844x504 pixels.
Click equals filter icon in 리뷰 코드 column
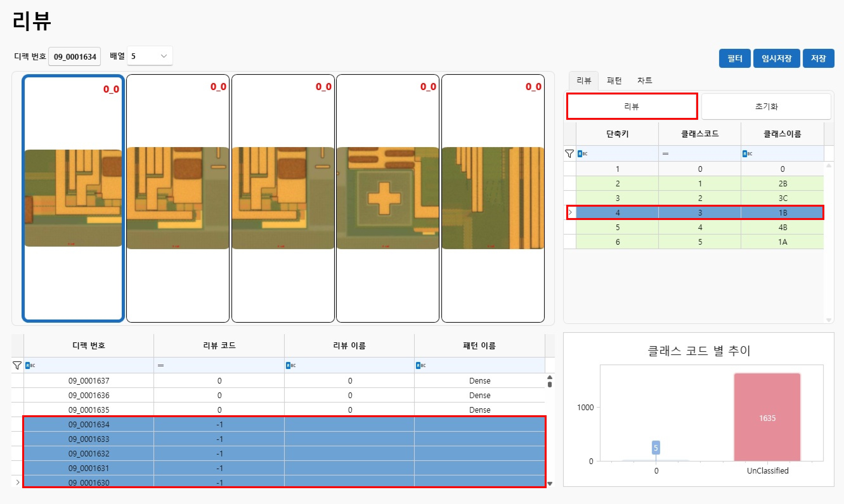[161, 365]
